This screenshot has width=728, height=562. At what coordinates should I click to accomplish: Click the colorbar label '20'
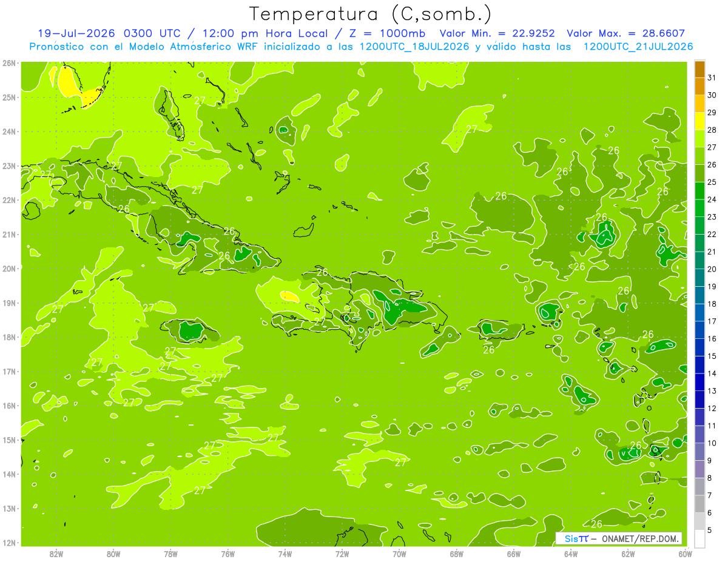[x=712, y=269]
